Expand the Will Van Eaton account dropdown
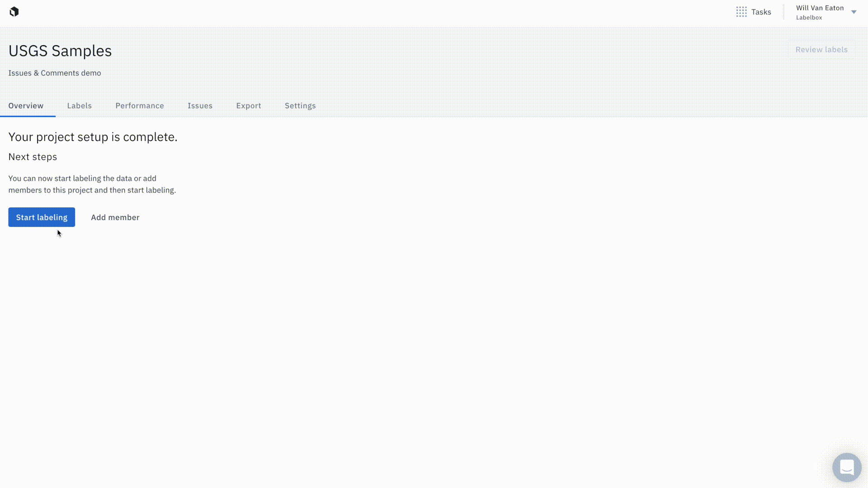This screenshot has height=488, width=868. click(x=854, y=12)
